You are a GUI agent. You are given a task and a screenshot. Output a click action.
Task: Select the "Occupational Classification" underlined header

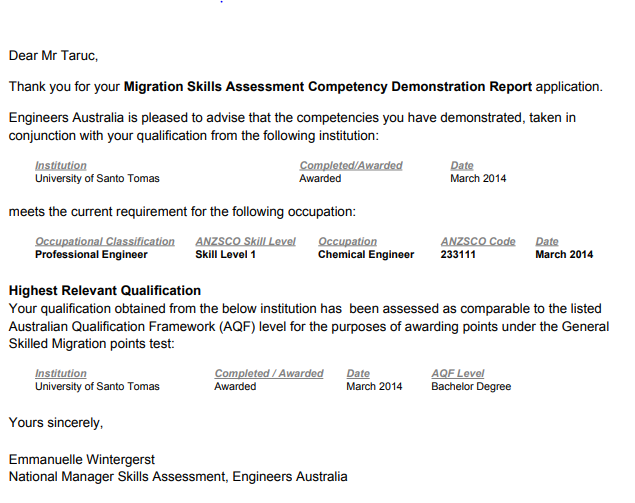pos(104,241)
